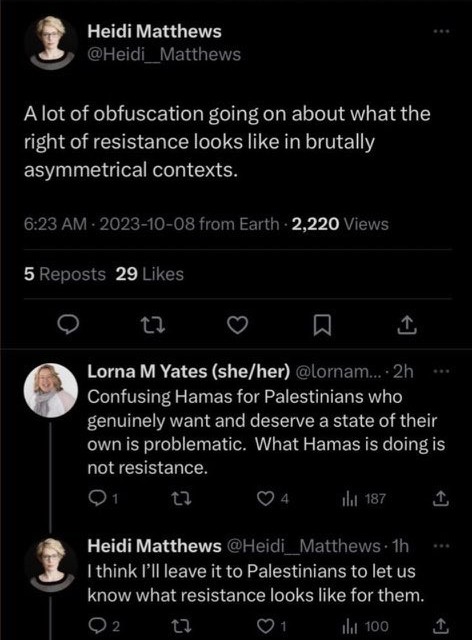
Task: Reply to the main Heidi Matthews post
Action: [67, 325]
